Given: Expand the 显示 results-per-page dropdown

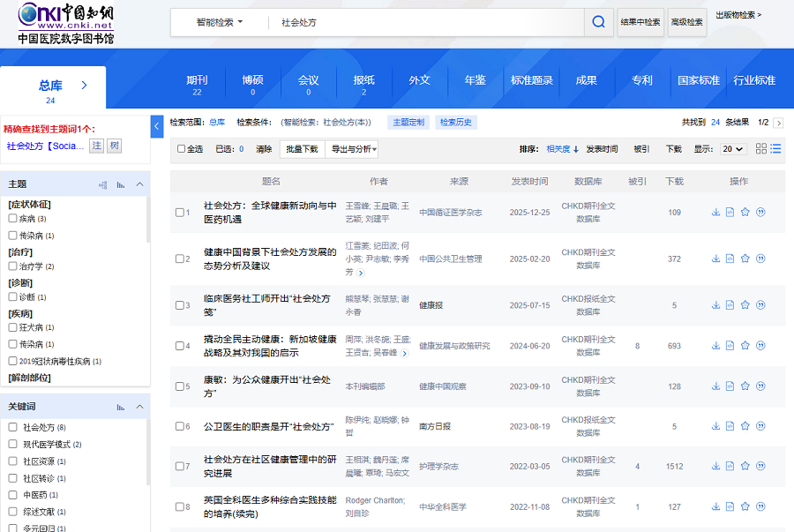Looking at the screenshot, I should [x=732, y=149].
